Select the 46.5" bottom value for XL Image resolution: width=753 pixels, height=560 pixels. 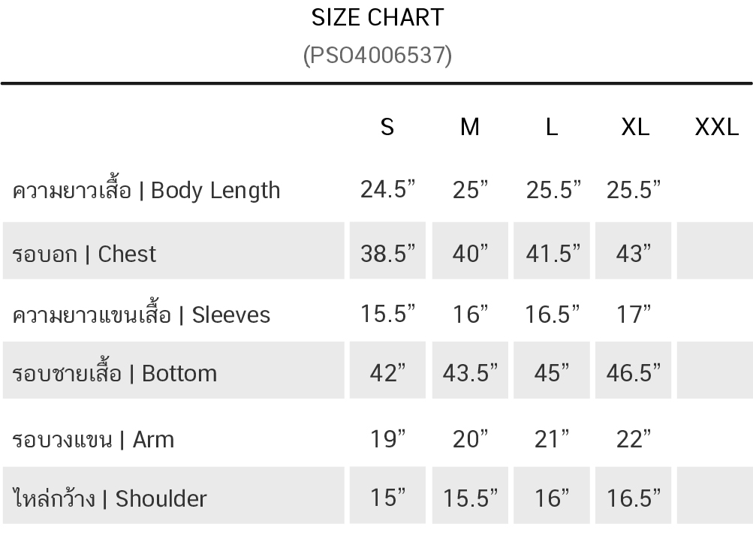tap(634, 372)
